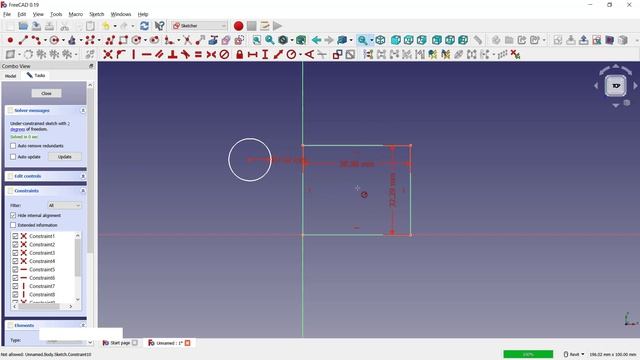This screenshot has height=360, width=640.
Task: Open the Sketch menu
Action: [97, 14]
